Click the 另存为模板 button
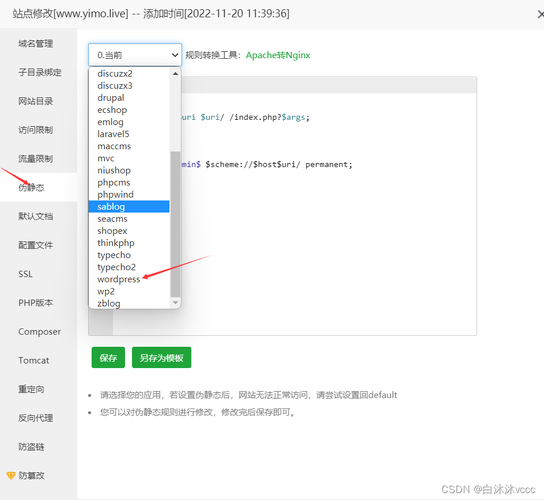 (161, 357)
